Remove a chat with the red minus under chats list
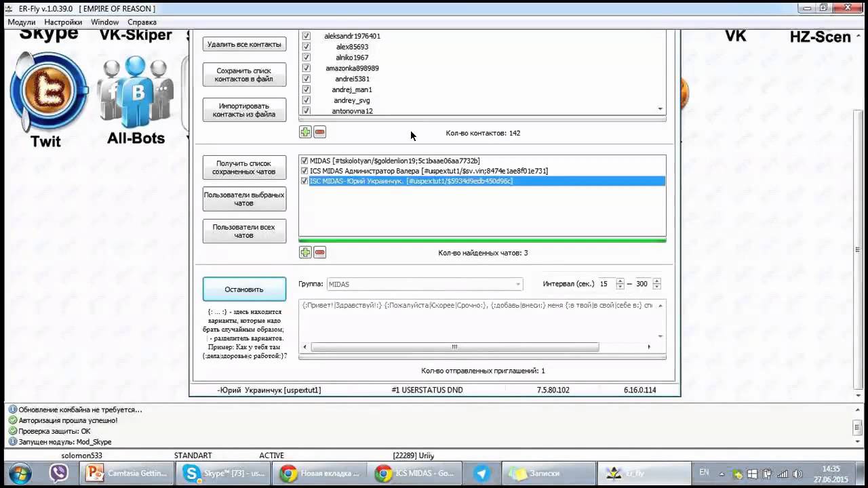 click(320, 252)
